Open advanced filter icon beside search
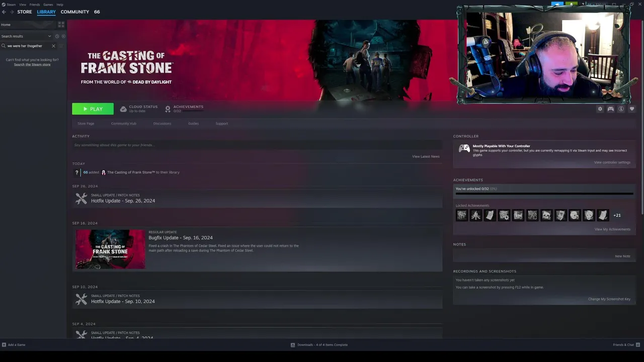Viewport: 644px width, 362px height. [x=61, y=46]
